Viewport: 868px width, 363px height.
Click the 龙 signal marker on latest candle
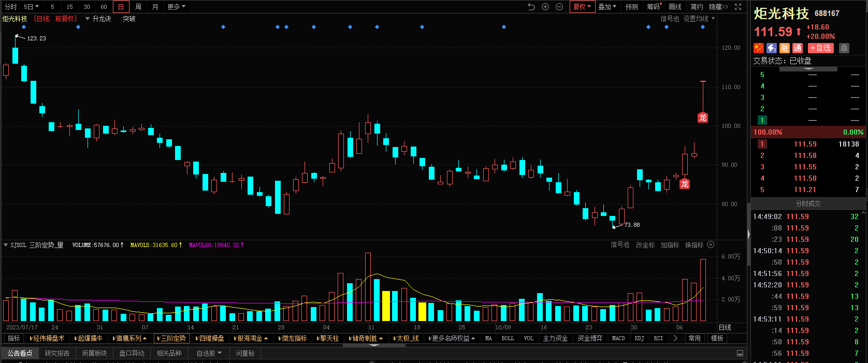click(x=702, y=118)
